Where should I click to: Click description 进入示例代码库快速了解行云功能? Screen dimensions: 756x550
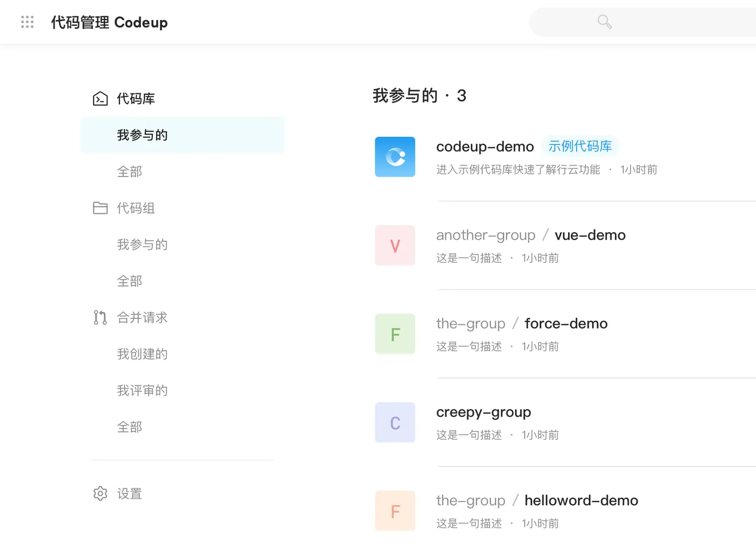click(518, 169)
